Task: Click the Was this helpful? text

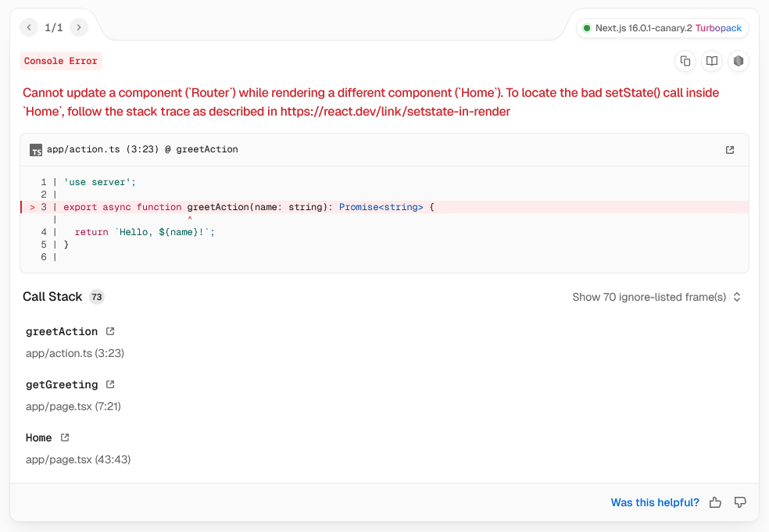Action: click(x=655, y=502)
